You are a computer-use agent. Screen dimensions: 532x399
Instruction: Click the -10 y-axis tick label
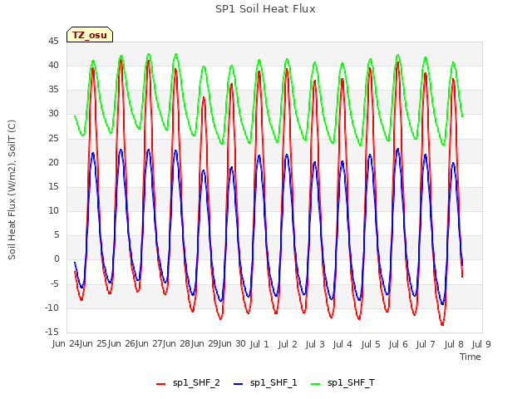[52, 308]
